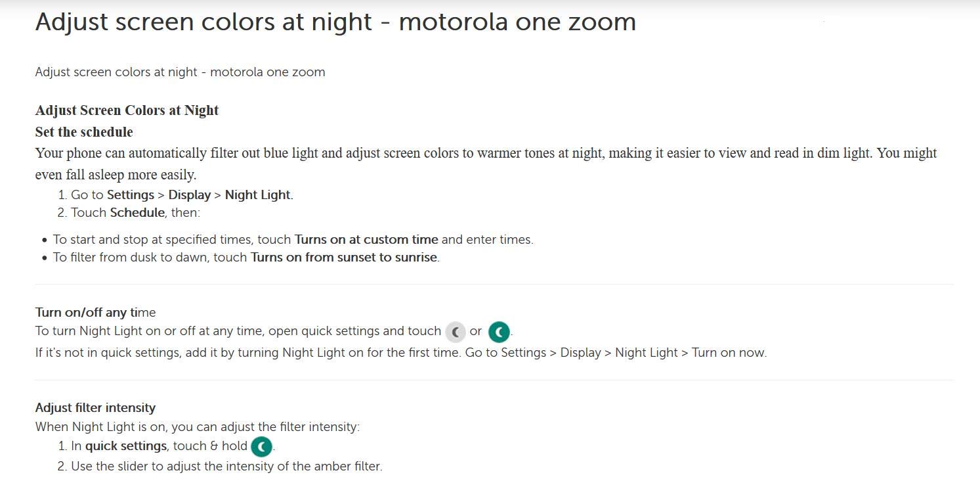Click the gray Night Light off moon icon
This screenshot has width=980, height=479.
[x=455, y=332]
